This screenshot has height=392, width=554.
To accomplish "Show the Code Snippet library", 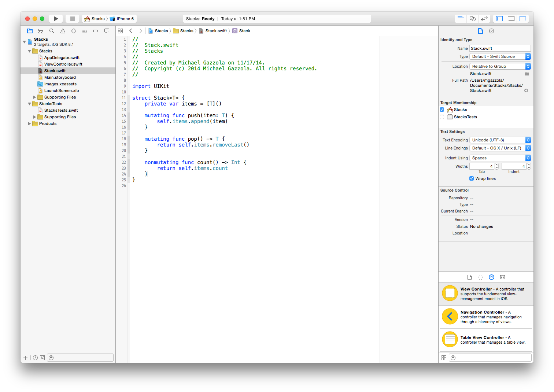I will click(x=480, y=277).
